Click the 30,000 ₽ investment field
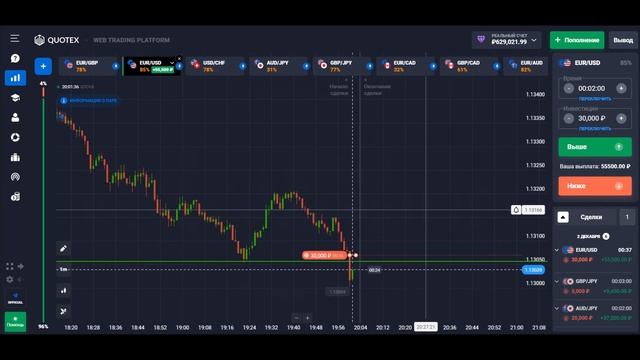640x360 pixels. (x=591, y=118)
